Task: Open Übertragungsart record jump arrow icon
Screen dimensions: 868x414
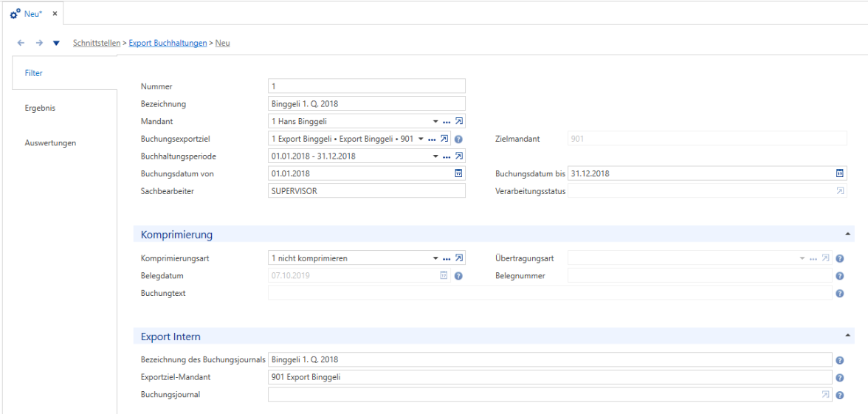Action: tap(825, 258)
